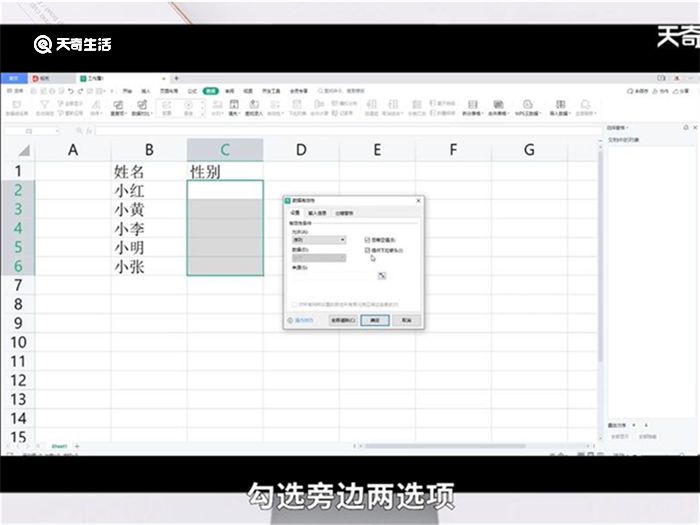This screenshot has height=525, width=700.
Task: Select the 数据 (Data) ribbon tab
Action: 211,90
